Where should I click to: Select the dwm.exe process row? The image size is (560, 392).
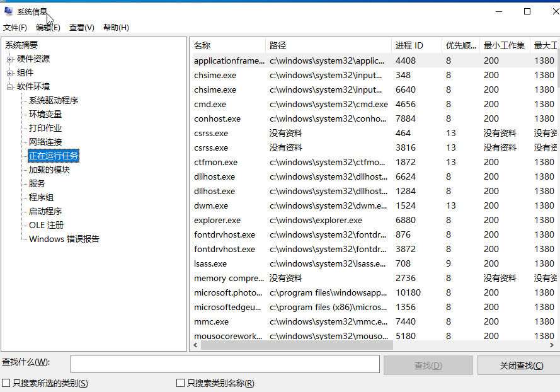(x=375, y=206)
